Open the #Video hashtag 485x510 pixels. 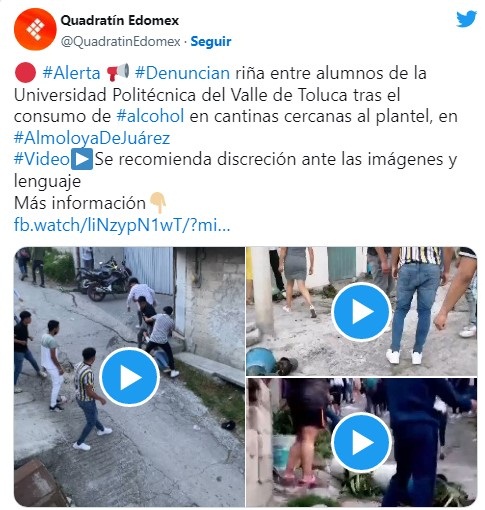coord(42,159)
